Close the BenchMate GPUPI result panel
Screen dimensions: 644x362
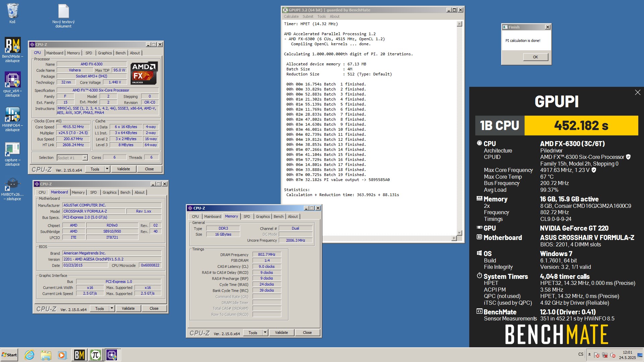637,93
